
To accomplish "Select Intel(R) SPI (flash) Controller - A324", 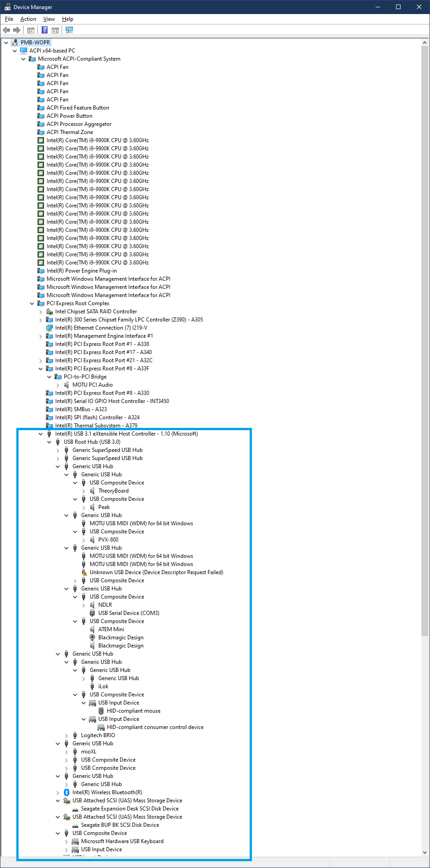I will (97, 417).
